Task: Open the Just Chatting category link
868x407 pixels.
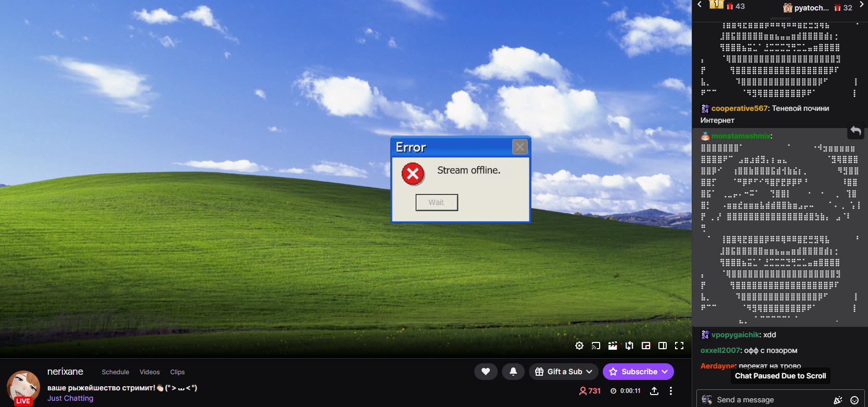Action: coord(70,398)
